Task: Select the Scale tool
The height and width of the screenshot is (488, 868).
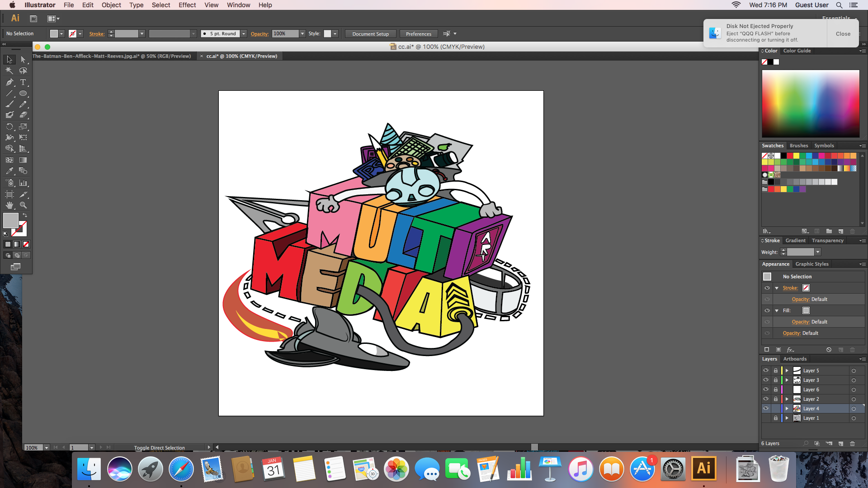Action: click(x=23, y=127)
